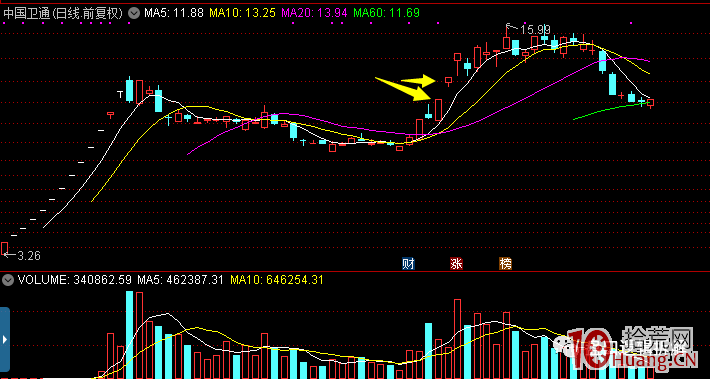Click the yellow MA10: 13.25 label
The width and height of the screenshot is (710, 379).
pyautogui.click(x=242, y=13)
